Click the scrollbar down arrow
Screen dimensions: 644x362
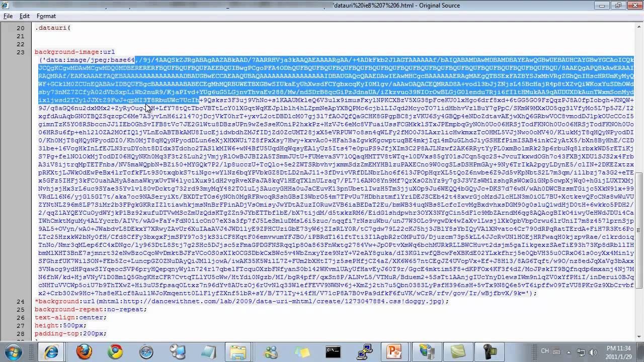tap(639, 337)
